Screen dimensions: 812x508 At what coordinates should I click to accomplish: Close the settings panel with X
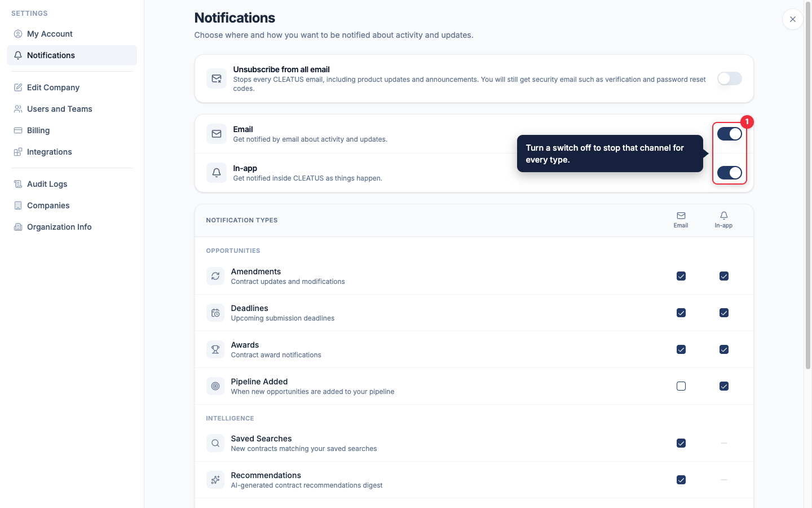tap(793, 19)
